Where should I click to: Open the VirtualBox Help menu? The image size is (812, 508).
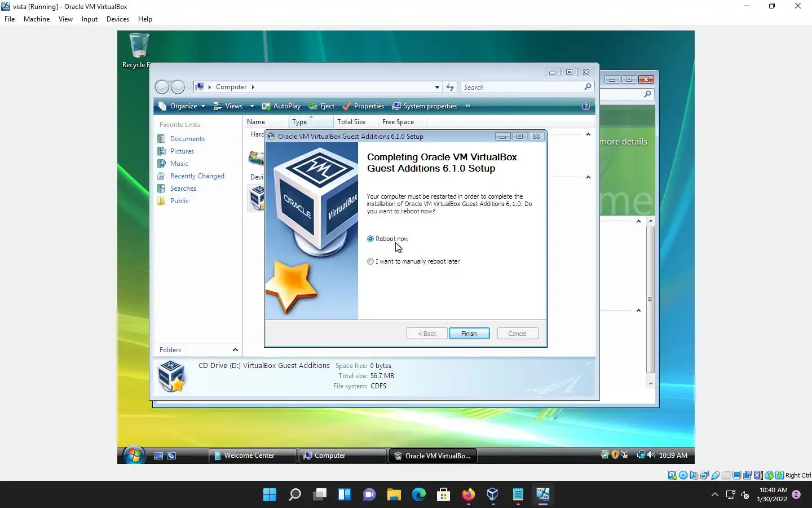click(145, 19)
